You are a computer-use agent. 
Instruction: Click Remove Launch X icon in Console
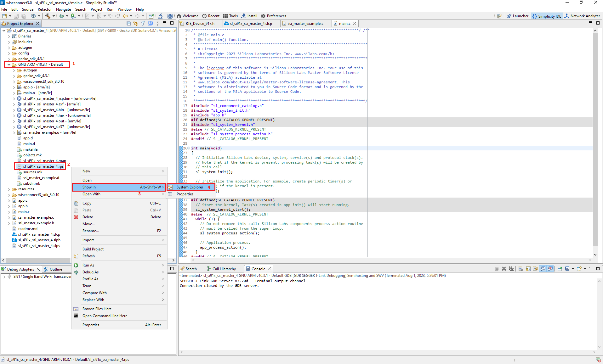504,269
